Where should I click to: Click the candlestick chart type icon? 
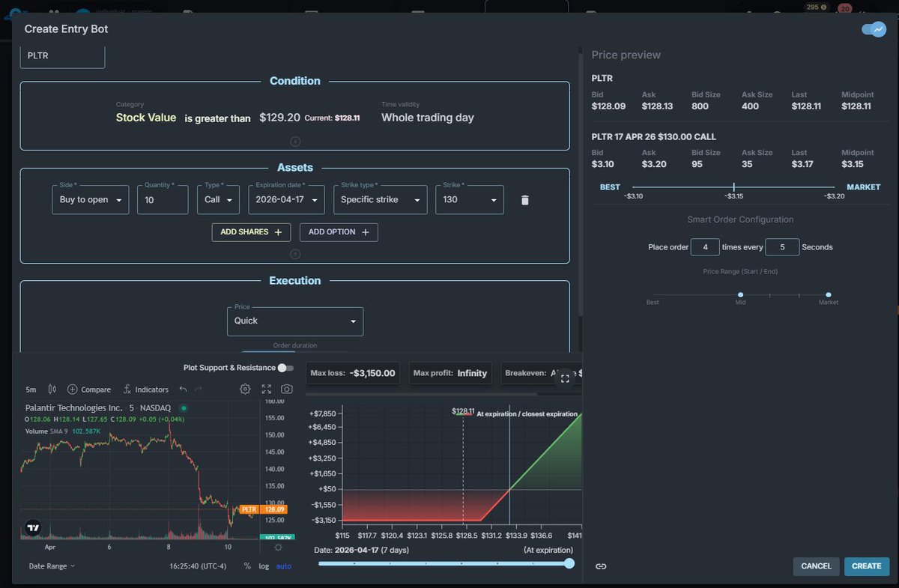[51, 389]
